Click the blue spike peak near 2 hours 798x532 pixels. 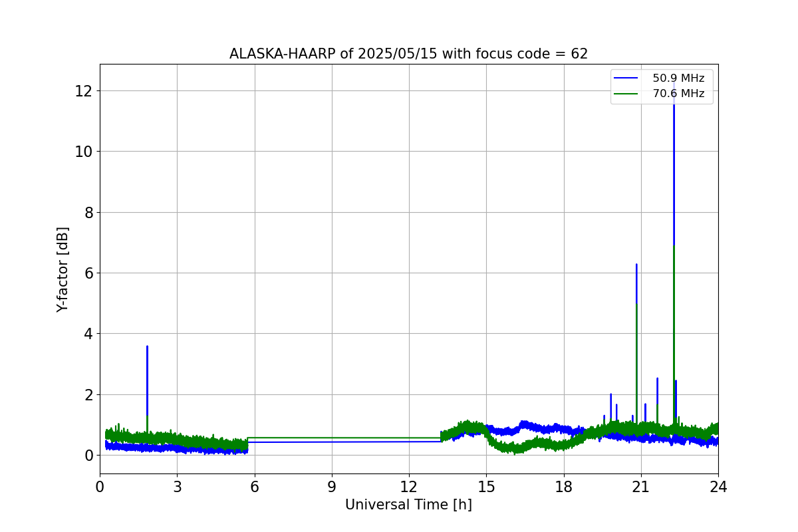147,346
